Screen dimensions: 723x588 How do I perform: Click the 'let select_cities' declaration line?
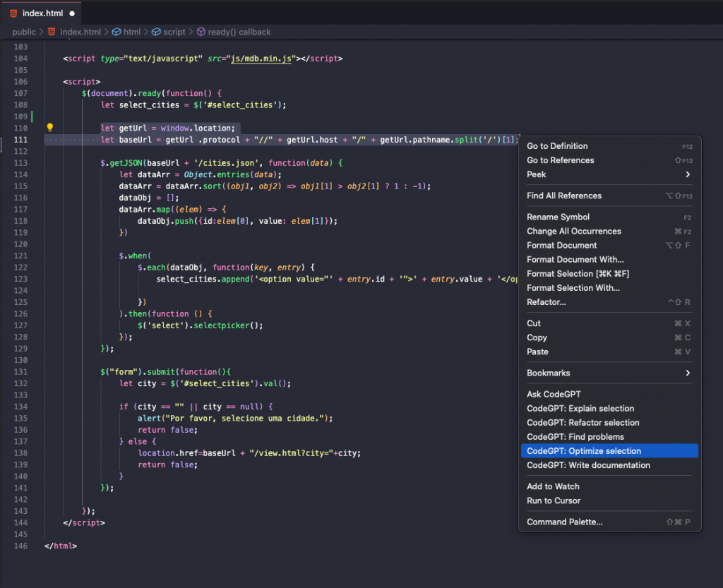[x=193, y=105]
